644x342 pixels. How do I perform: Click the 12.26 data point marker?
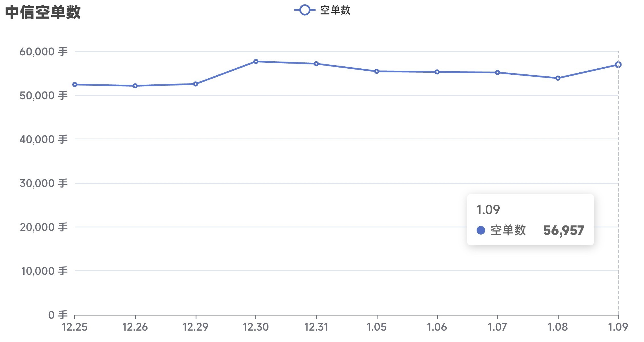135,86
